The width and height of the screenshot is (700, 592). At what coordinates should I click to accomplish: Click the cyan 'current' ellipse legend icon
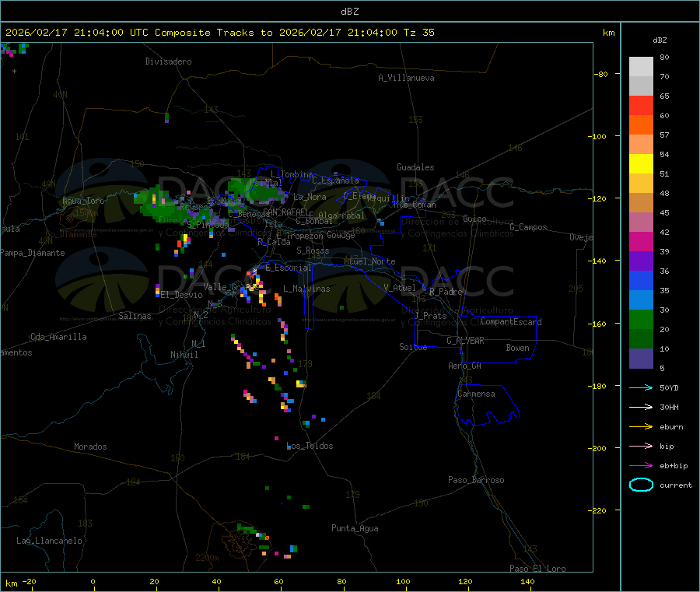pyautogui.click(x=641, y=485)
